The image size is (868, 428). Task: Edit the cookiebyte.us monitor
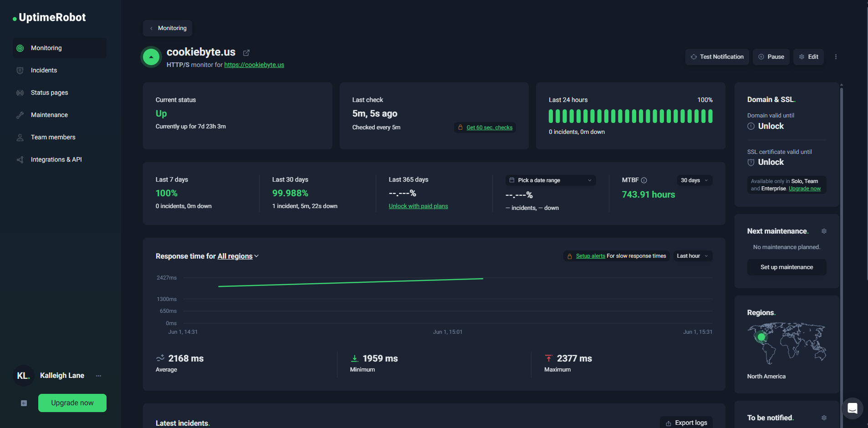tap(808, 57)
